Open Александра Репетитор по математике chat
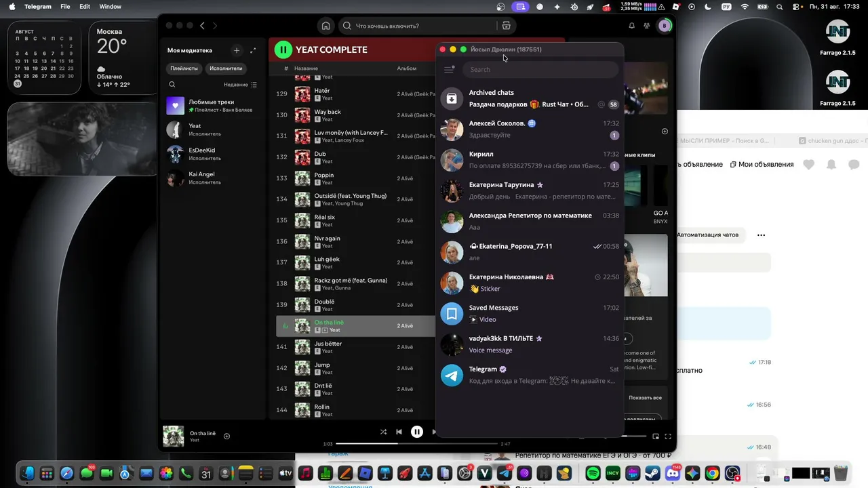The width and height of the screenshot is (868, 488). (x=530, y=221)
